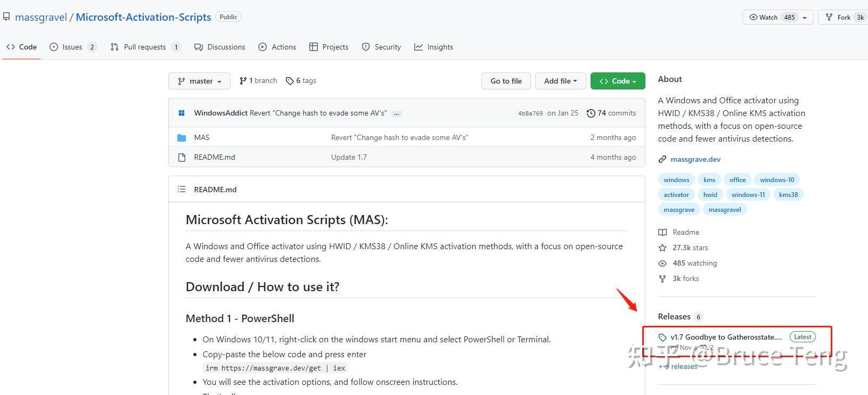Expand the Add file dropdown
Image resolution: width=868 pixels, height=395 pixels.
(x=560, y=81)
